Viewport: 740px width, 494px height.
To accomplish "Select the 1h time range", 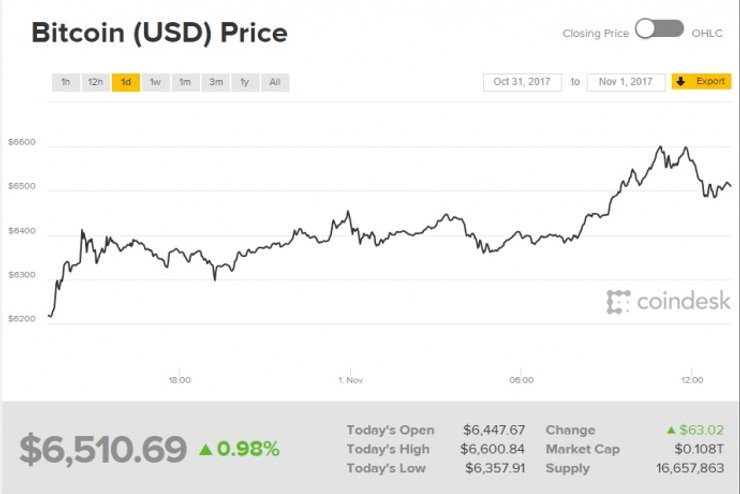I will 65,82.
